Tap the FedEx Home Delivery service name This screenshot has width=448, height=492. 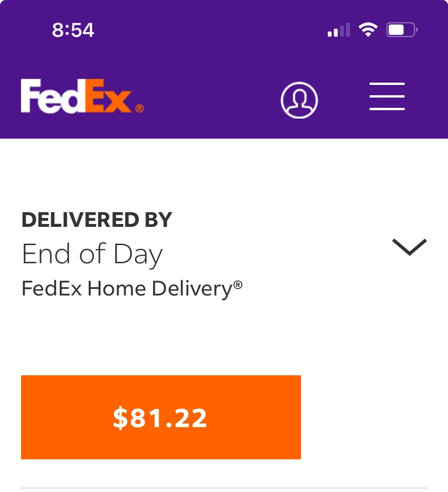pyautogui.click(x=127, y=288)
